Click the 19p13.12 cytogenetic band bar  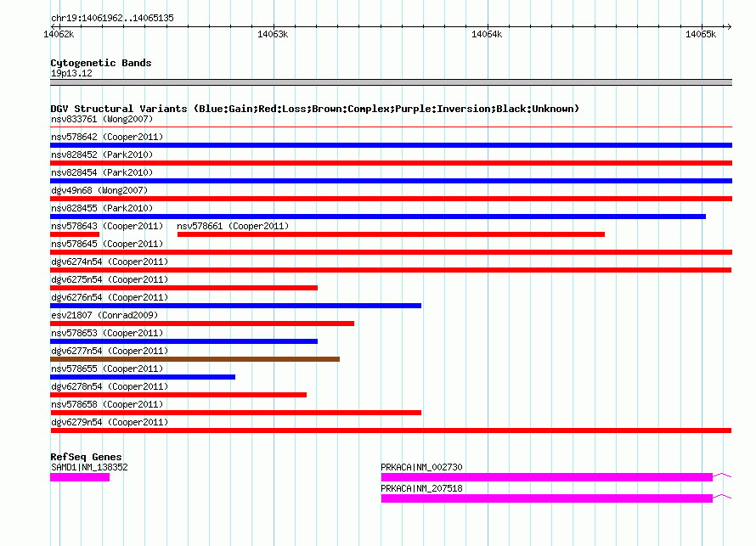tap(391, 82)
